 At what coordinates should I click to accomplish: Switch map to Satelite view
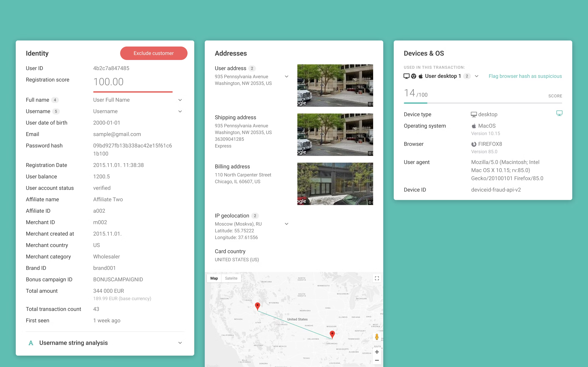click(231, 278)
